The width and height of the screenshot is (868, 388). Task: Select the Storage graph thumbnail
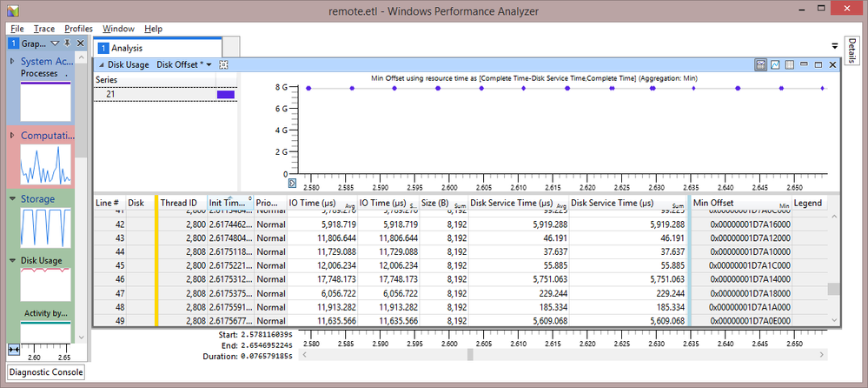[x=45, y=228]
